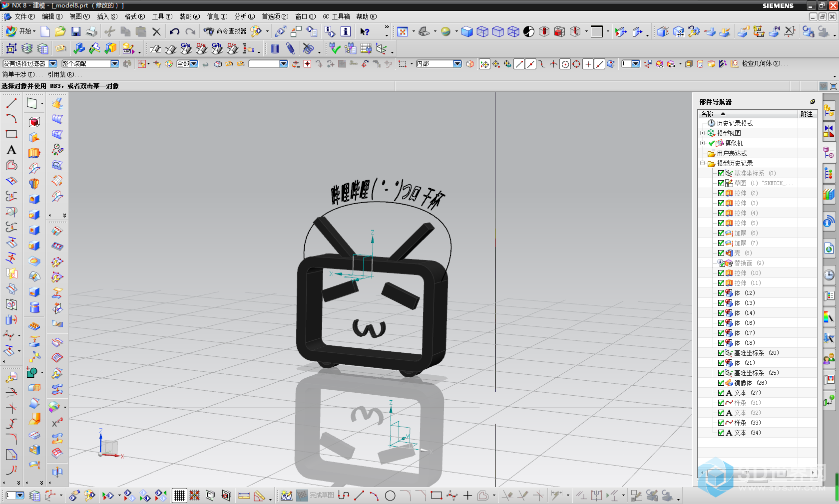The height and width of the screenshot is (504, 839).
Task: Click the 命令查找器 button
Action: pyautogui.click(x=225, y=31)
